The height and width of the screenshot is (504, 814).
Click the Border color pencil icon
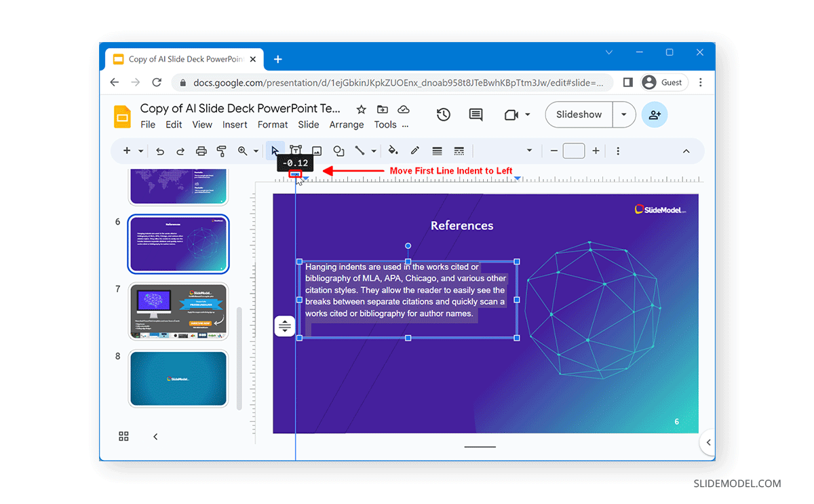pyautogui.click(x=415, y=151)
